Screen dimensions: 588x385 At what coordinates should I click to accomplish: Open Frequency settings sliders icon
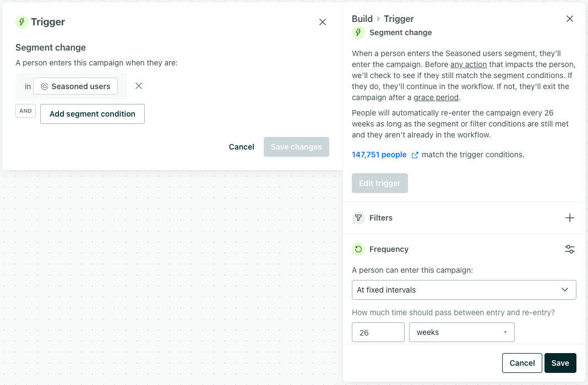(x=570, y=249)
